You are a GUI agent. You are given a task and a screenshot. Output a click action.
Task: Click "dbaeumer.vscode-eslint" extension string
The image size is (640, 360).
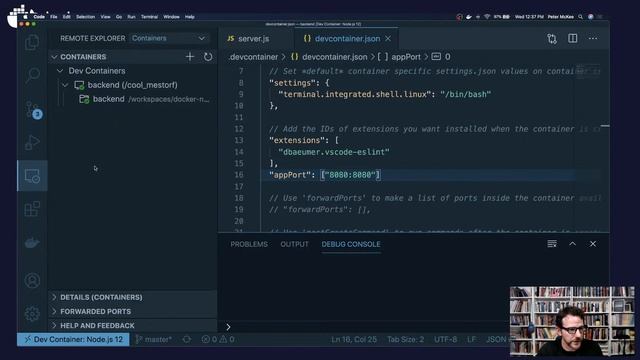(x=333, y=152)
